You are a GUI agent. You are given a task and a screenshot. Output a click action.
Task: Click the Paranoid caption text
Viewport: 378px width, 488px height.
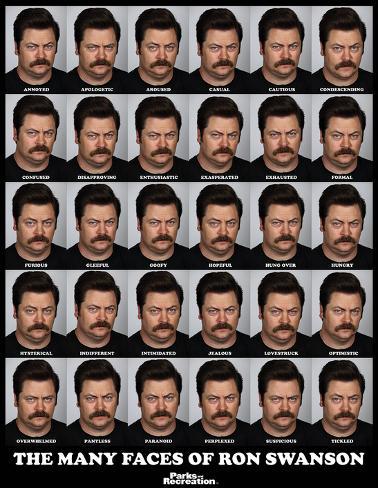pos(158,441)
